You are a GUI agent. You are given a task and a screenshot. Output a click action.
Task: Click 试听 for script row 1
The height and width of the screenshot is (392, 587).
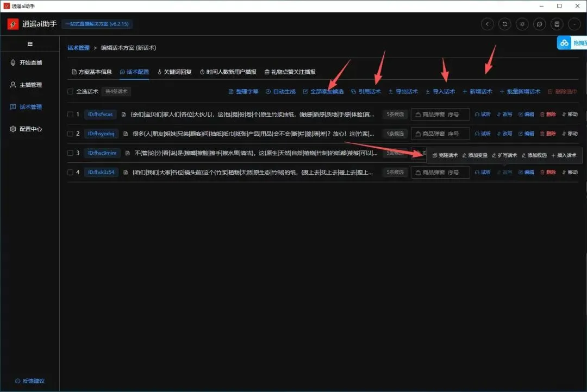tap(483, 114)
